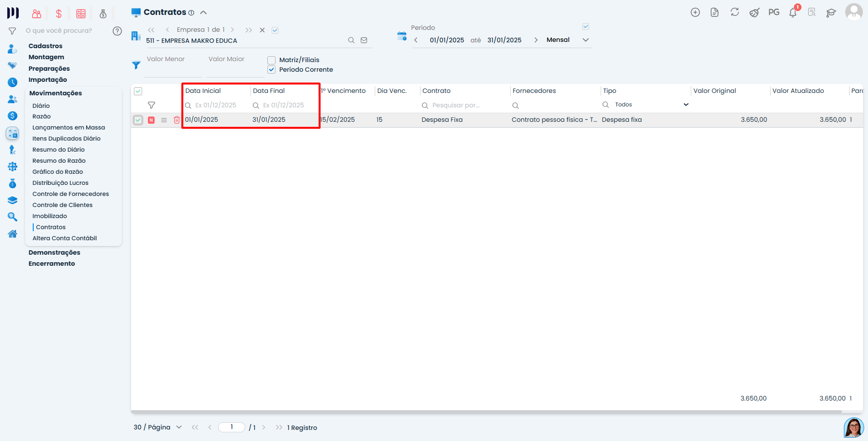Open Gráfico do Razão
The height and width of the screenshot is (441, 868).
57,172
